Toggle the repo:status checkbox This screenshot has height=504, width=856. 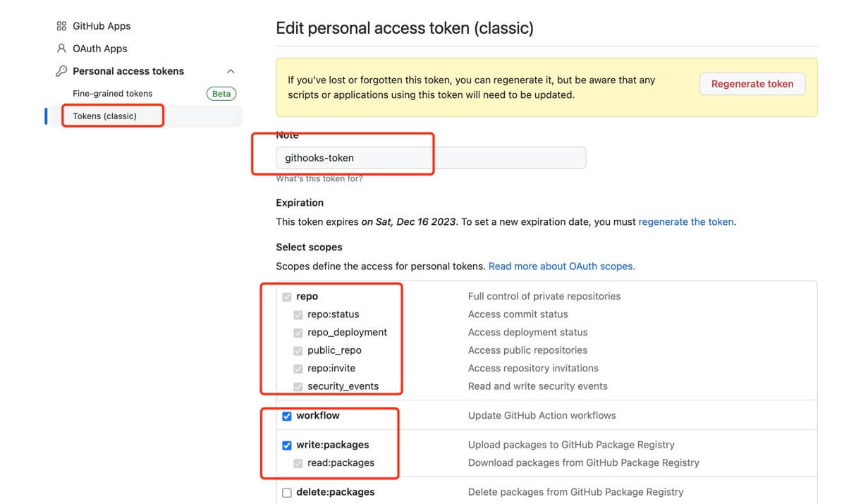pos(298,315)
